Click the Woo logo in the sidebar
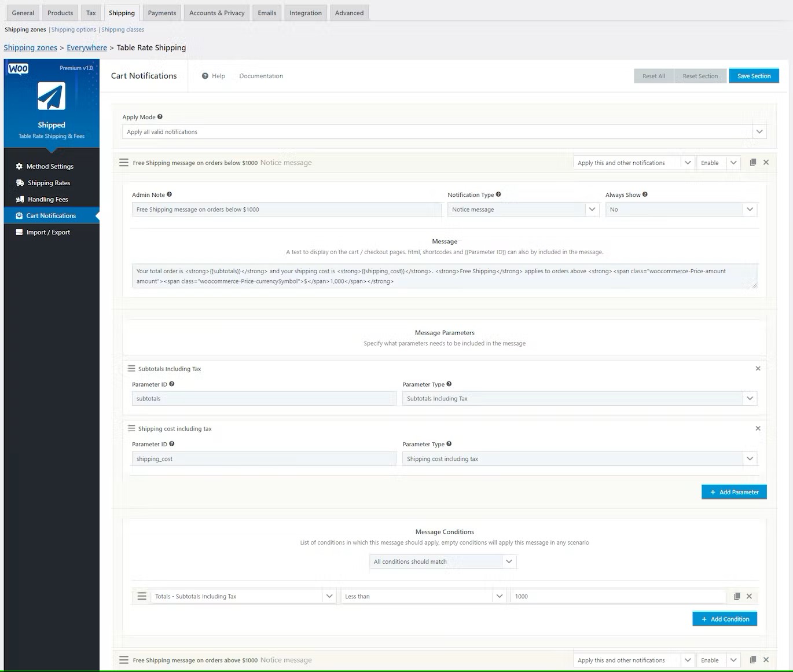793x672 pixels. (x=19, y=68)
